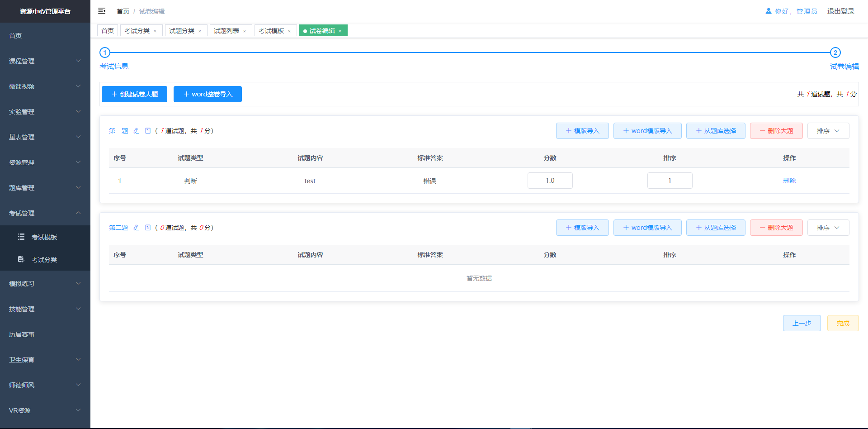
Task: Click 首页 in the breadcrumb
Action: 123,11
